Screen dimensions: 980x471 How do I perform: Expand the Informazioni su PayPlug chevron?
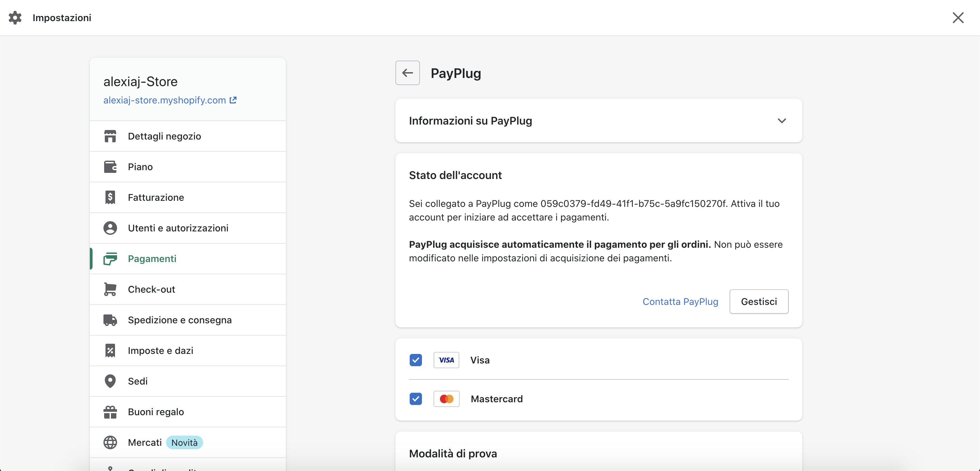click(782, 120)
